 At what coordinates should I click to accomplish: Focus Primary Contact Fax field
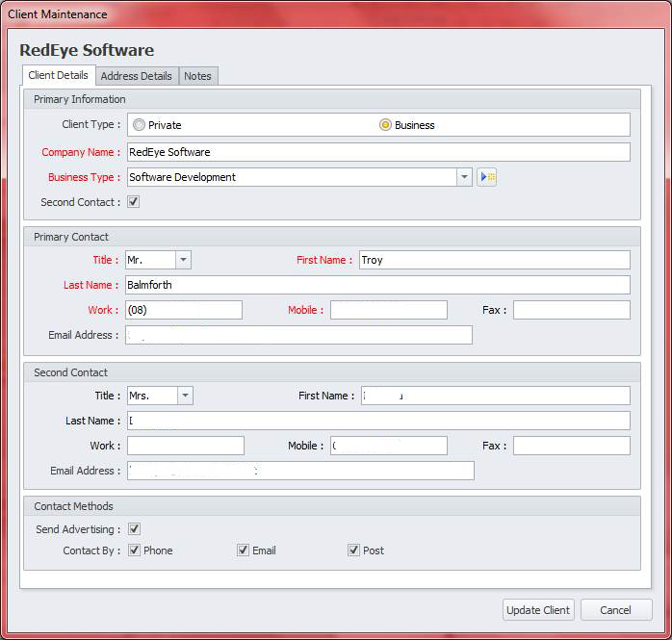pyautogui.click(x=572, y=310)
